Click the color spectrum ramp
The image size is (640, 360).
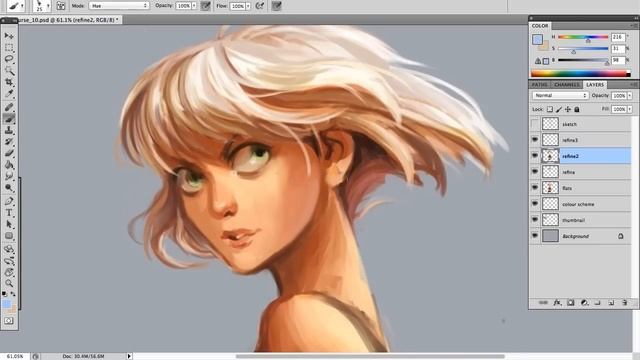tap(580, 73)
